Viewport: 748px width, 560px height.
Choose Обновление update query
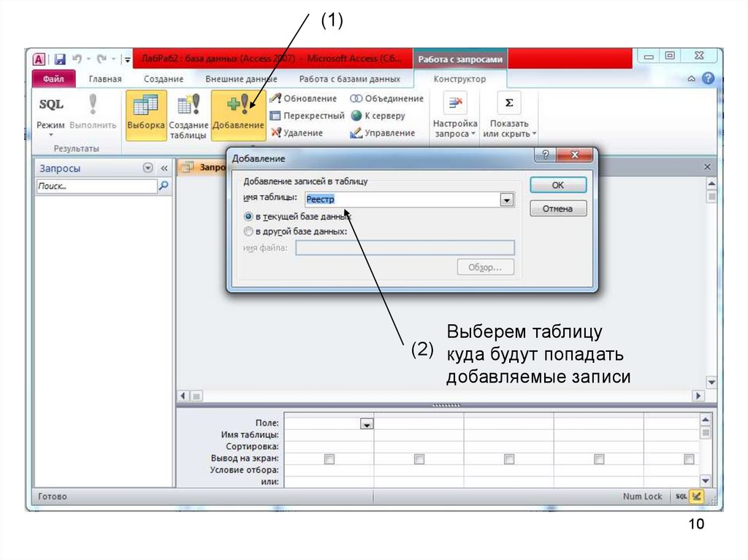pos(303,99)
